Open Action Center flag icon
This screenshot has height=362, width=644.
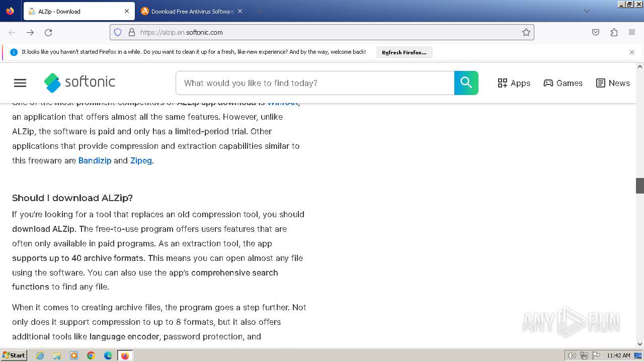coord(596,355)
